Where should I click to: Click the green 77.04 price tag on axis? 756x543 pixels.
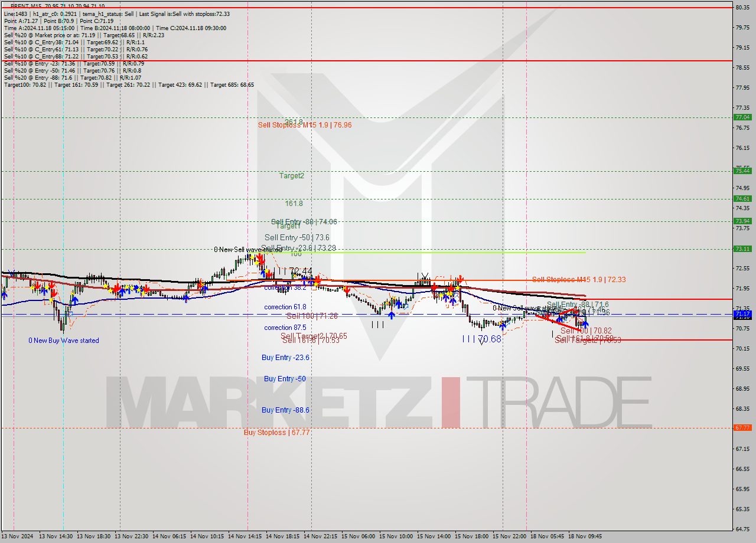[742, 117]
